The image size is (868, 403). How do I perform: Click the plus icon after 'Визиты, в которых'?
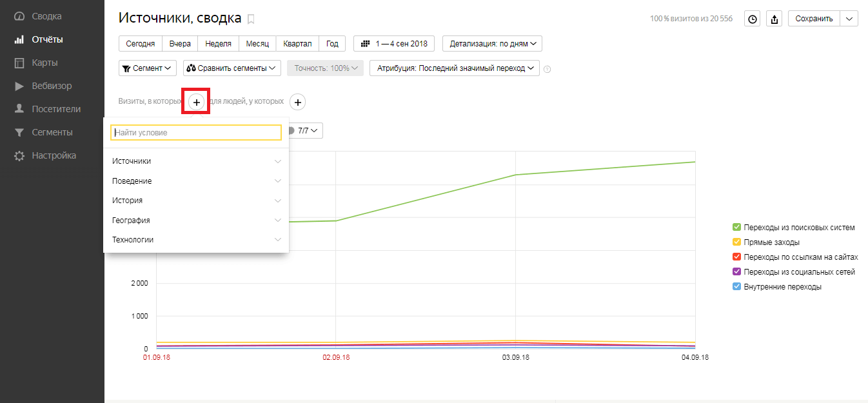coord(197,102)
